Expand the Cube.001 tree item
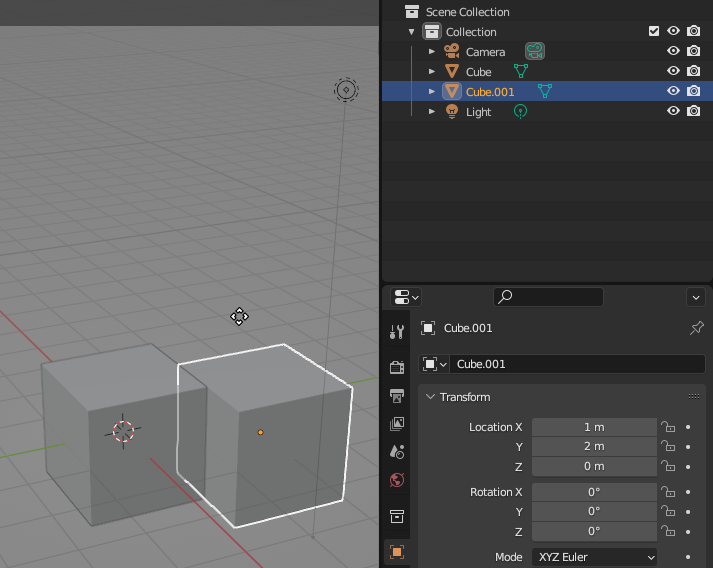 pos(432,91)
